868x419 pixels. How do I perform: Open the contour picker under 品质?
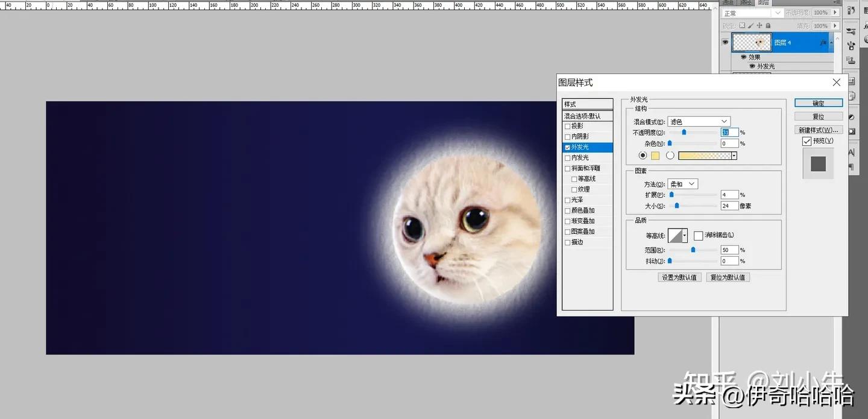pyautogui.click(x=677, y=235)
